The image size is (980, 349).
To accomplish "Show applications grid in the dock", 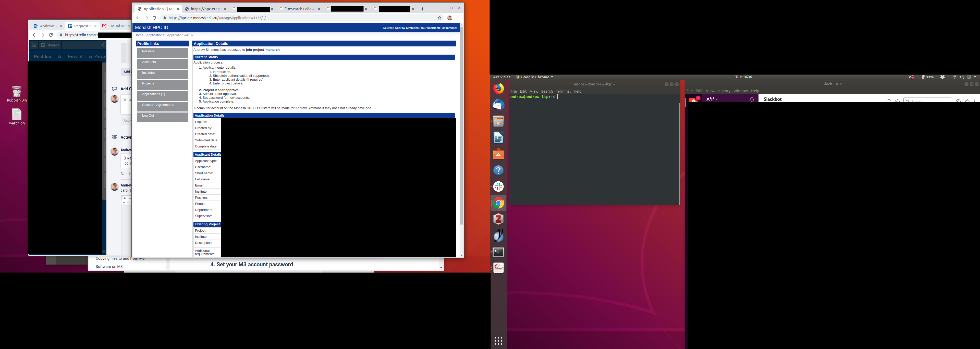I will (498, 341).
